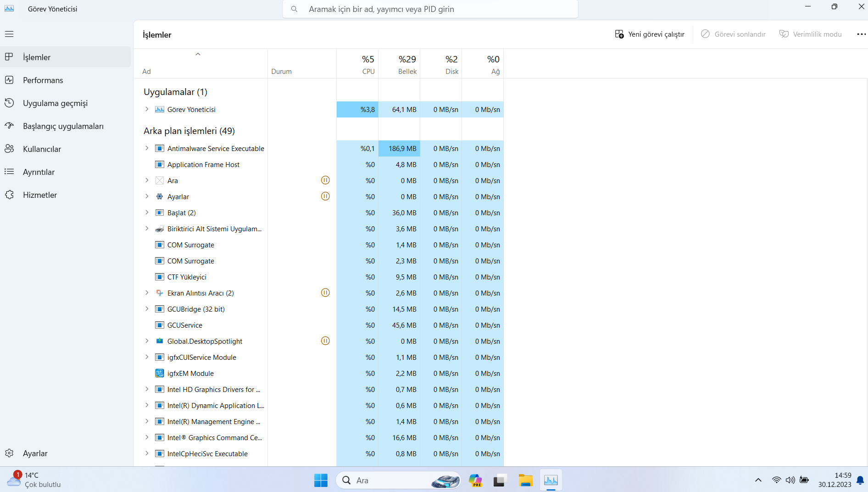The width and height of the screenshot is (868, 492).
Task: Open the Hizmetler tab
Action: [66, 195]
